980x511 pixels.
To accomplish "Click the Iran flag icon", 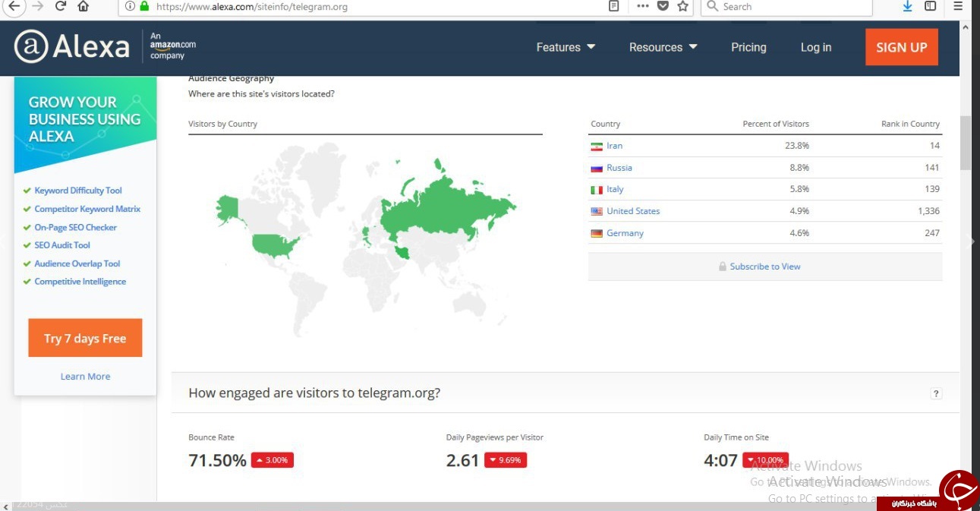I will [x=597, y=146].
